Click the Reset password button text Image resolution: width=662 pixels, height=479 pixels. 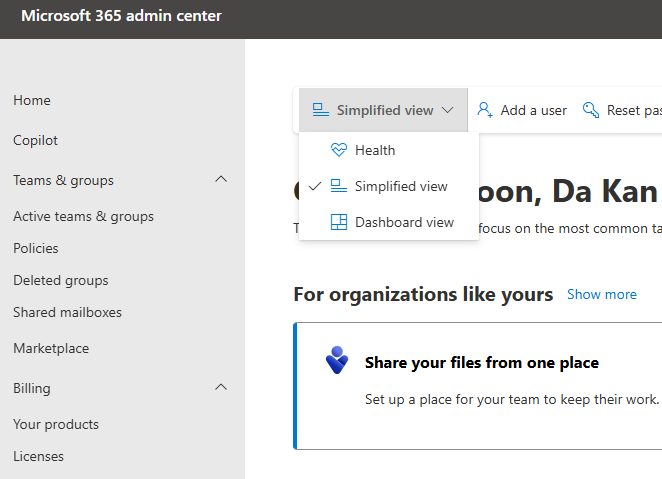(x=634, y=111)
